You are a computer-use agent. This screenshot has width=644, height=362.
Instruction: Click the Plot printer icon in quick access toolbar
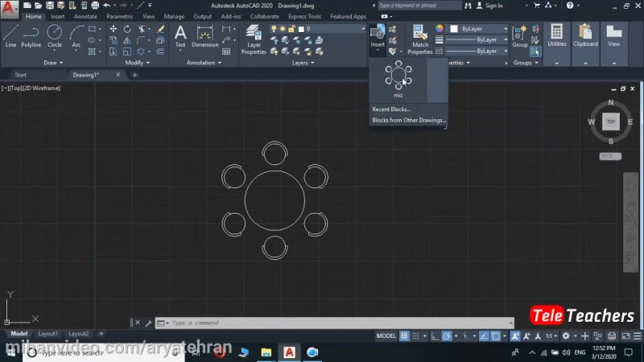95,6
